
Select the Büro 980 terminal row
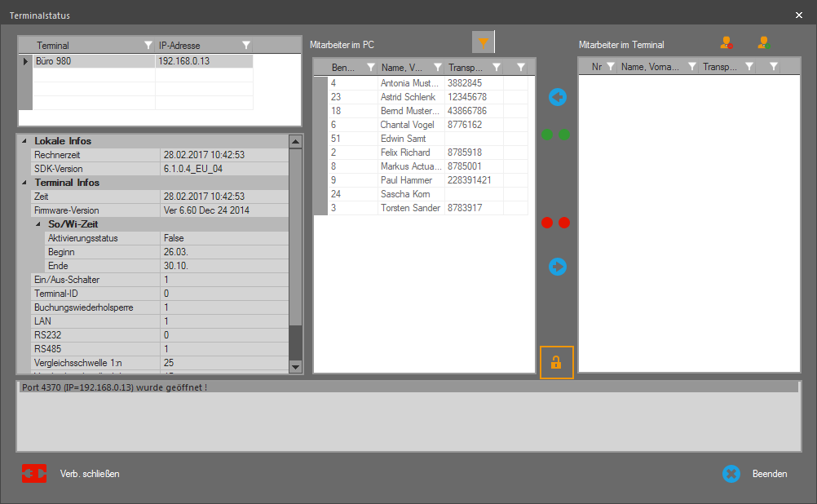click(94, 61)
